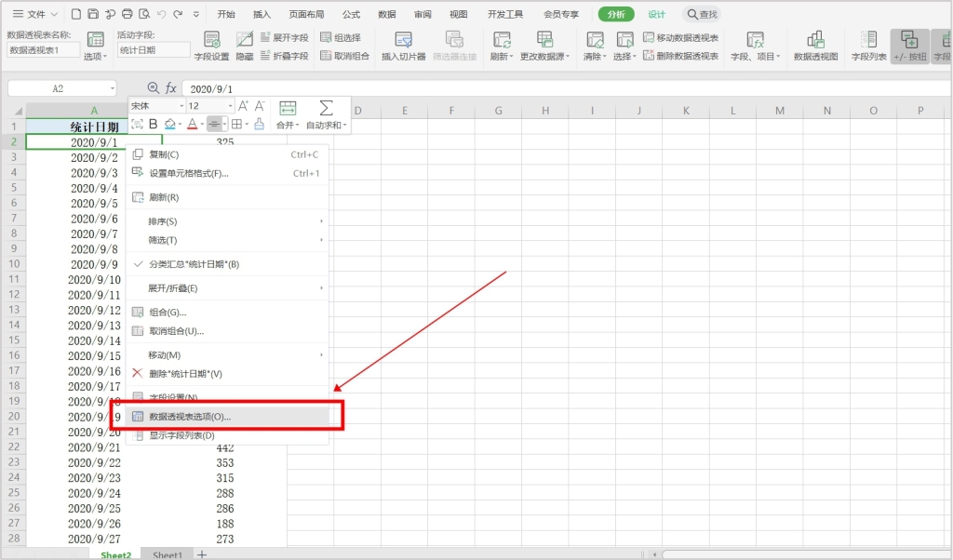Screen dimensions: 953x560
Task: Click format painter brush in mini toolbar
Action: (x=259, y=124)
